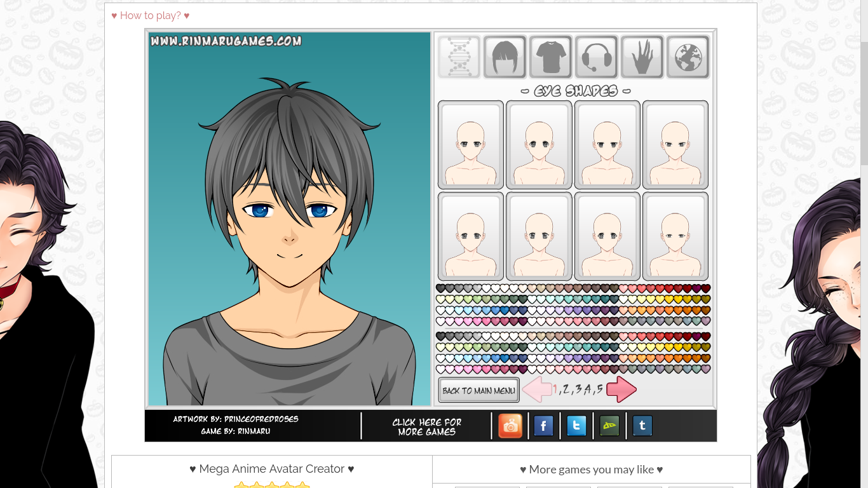Choose the second eye shape in the bottom row

539,236
